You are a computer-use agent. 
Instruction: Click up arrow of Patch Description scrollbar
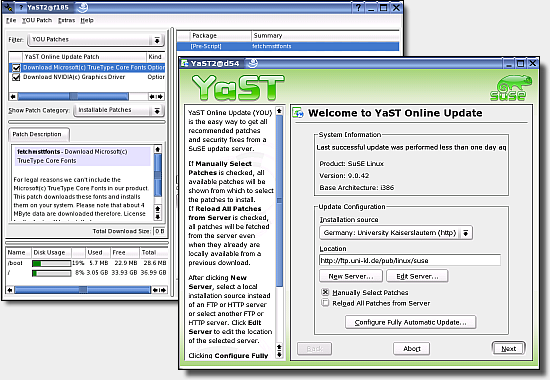pos(157,149)
